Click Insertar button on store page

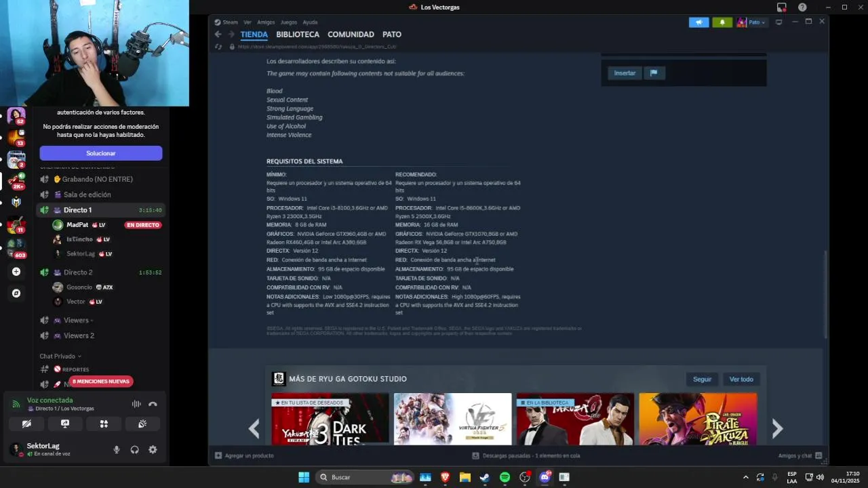point(625,73)
